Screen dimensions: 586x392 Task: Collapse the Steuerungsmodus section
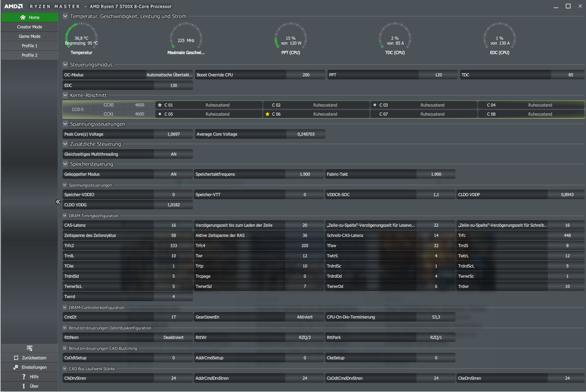pyautogui.click(x=65, y=64)
